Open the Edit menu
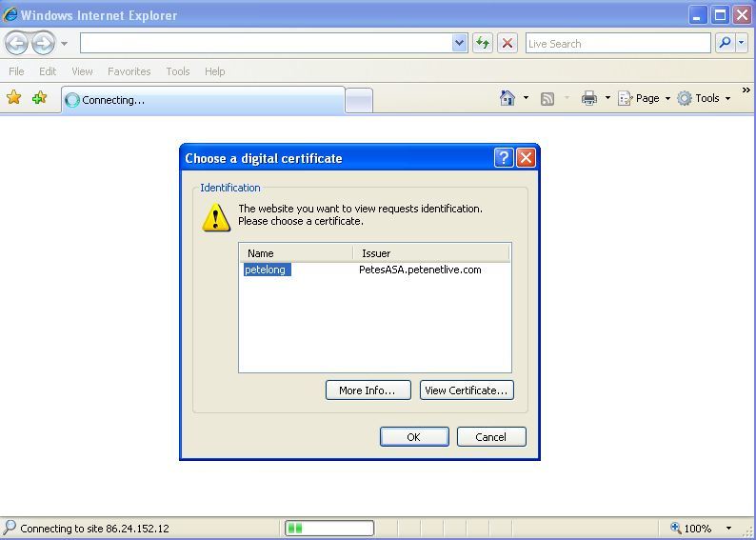This screenshot has height=540, width=756. tap(48, 71)
